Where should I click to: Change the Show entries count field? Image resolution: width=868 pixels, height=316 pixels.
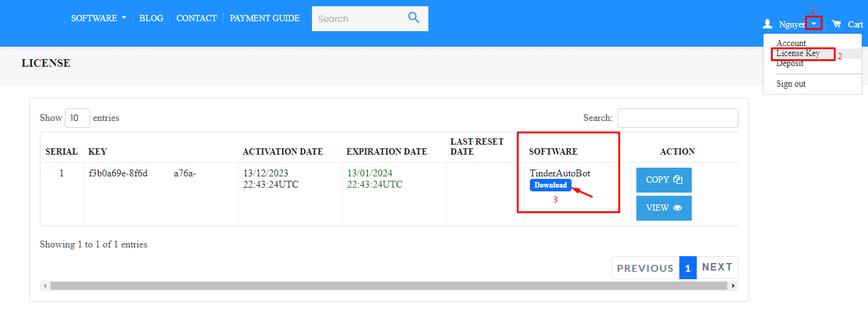tap(77, 118)
